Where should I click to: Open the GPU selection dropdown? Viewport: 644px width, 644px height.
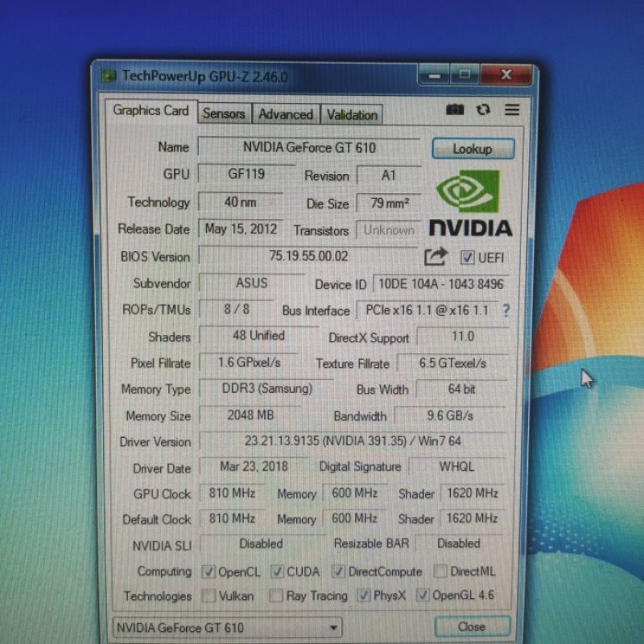(227, 627)
